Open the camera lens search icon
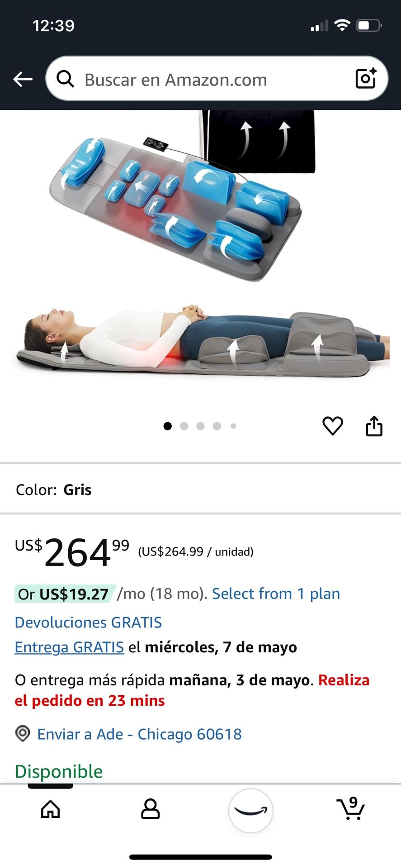The height and width of the screenshot is (868, 401). [x=366, y=78]
